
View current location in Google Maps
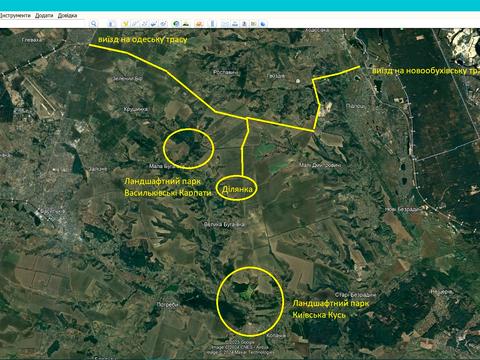[x=254, y=23]
